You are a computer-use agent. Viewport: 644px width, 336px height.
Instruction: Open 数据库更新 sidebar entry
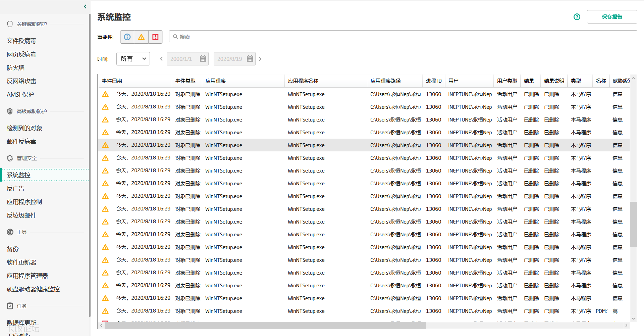coord(21,323)
